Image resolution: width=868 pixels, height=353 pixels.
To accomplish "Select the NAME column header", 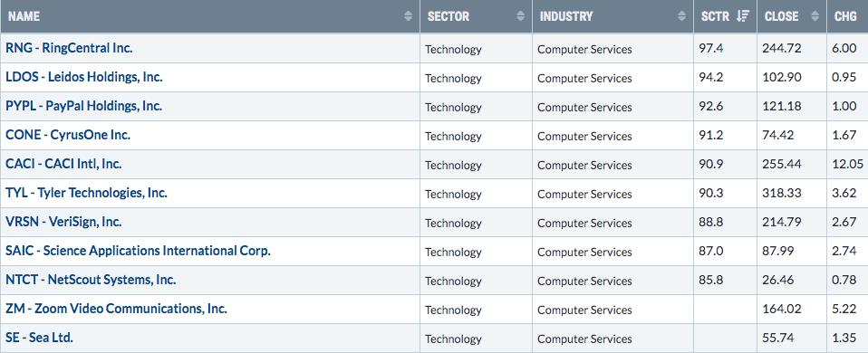I will (x=210, y=16).
